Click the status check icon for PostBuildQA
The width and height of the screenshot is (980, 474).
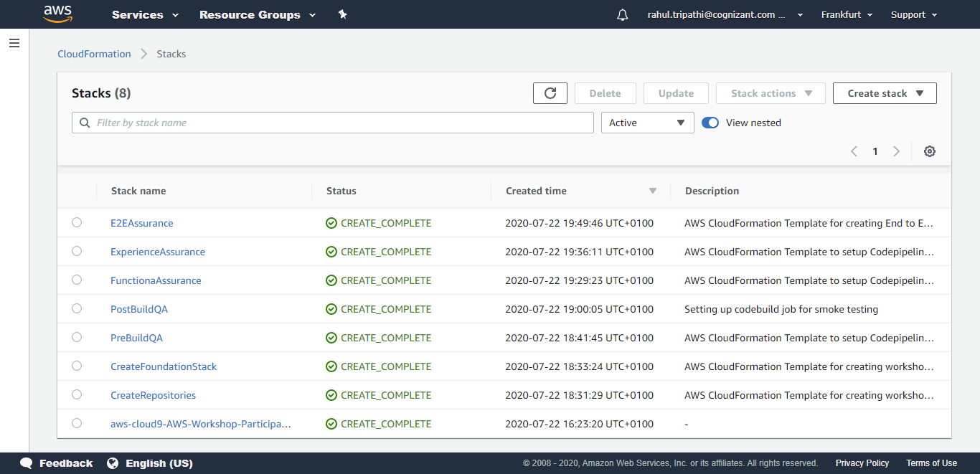click(331, 309)
